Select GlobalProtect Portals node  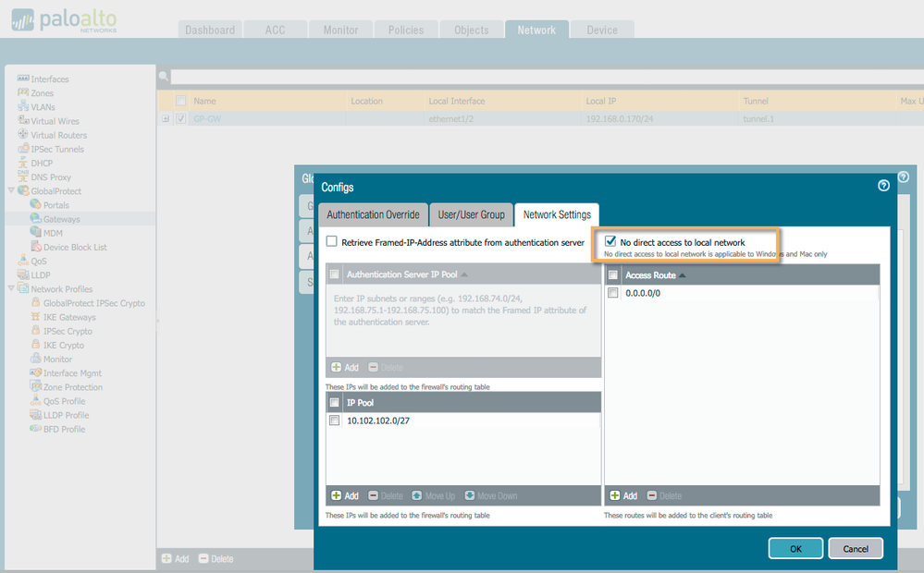tap(56, 205)
